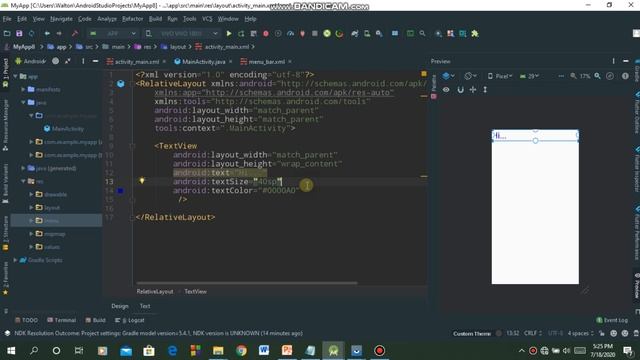Open the Event Log
The image size is (640, 360).
coord(612,320)
